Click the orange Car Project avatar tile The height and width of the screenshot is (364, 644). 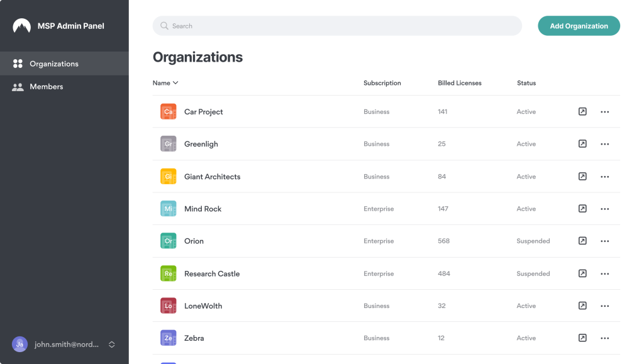[x=169, y=112]
